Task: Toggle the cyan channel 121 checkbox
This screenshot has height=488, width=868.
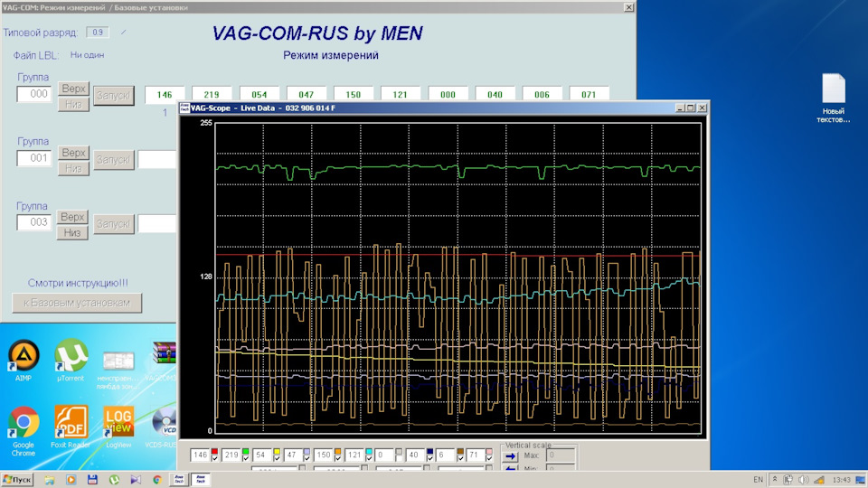Action: [369, 459]
